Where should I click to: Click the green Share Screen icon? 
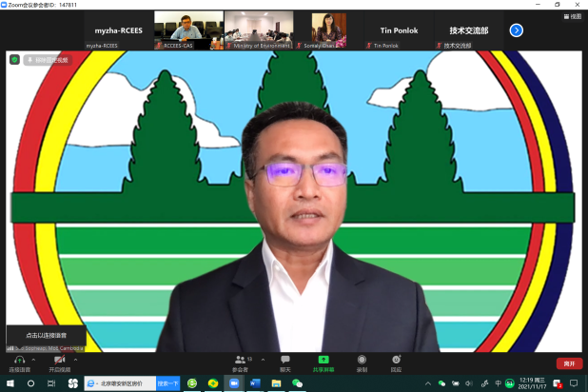pos(323,363)
